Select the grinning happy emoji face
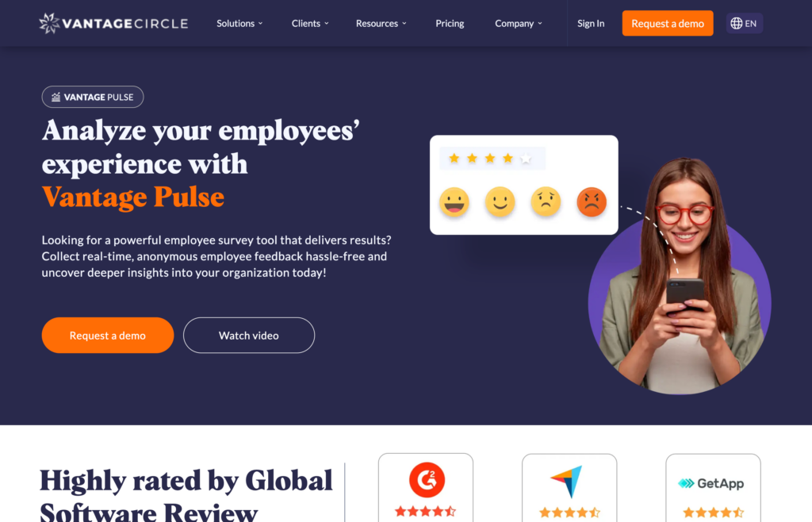Viewport: 812px width, 522px height. pyautogui.click(x=454, y=202)
